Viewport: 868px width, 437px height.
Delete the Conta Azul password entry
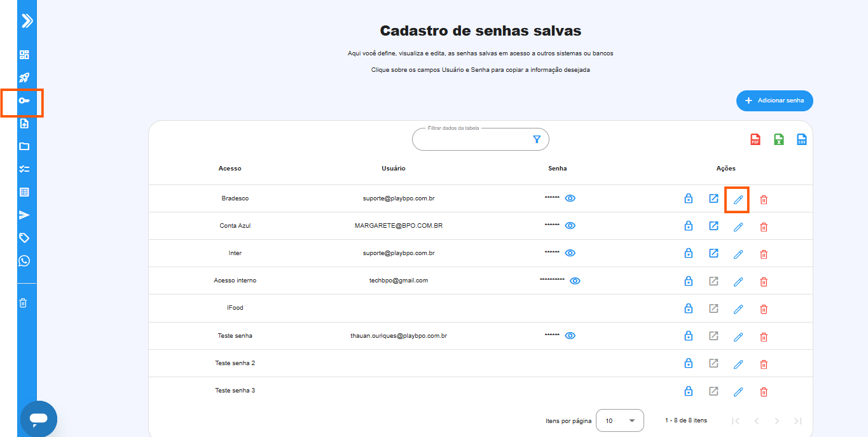764,226
